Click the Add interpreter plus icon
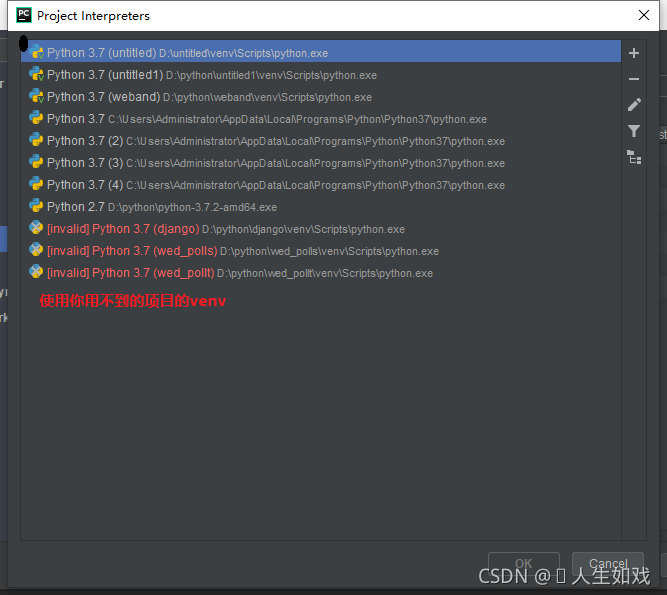667x595 pixels. (634, 53)
